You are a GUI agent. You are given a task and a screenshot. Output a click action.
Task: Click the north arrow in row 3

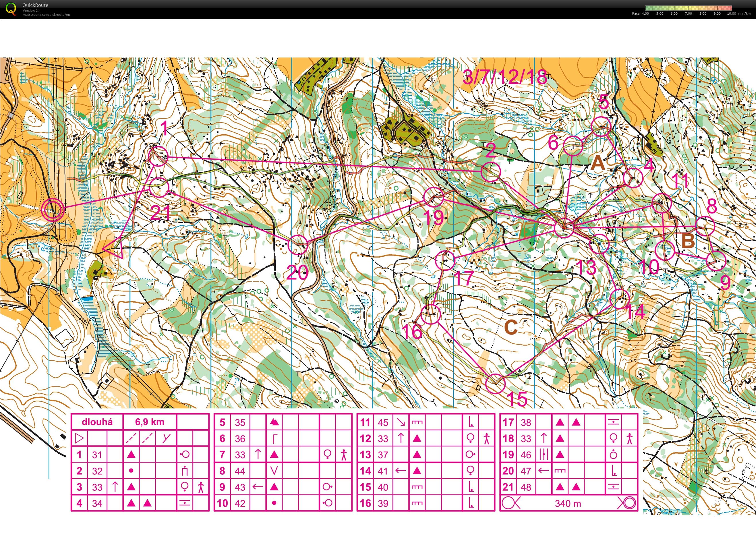pyautogui.click(x=115, y=486)
